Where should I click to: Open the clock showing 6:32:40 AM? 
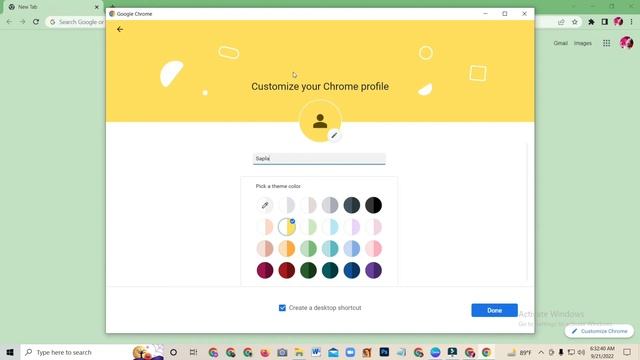pyautogui.click(x=602, y=352)
